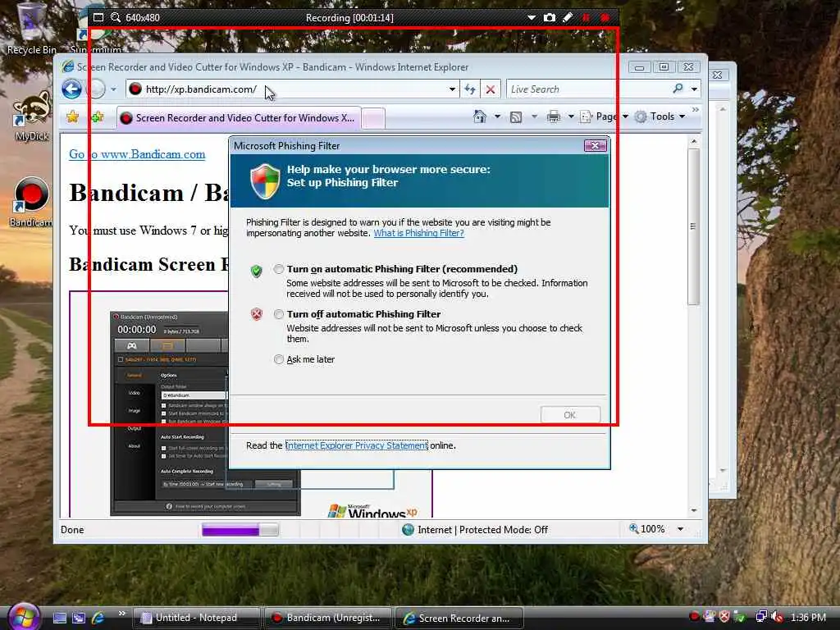The width and height of the screenshot is (840, 630).
Task: Click the Internet Explorer Back button
Action: 72,89
